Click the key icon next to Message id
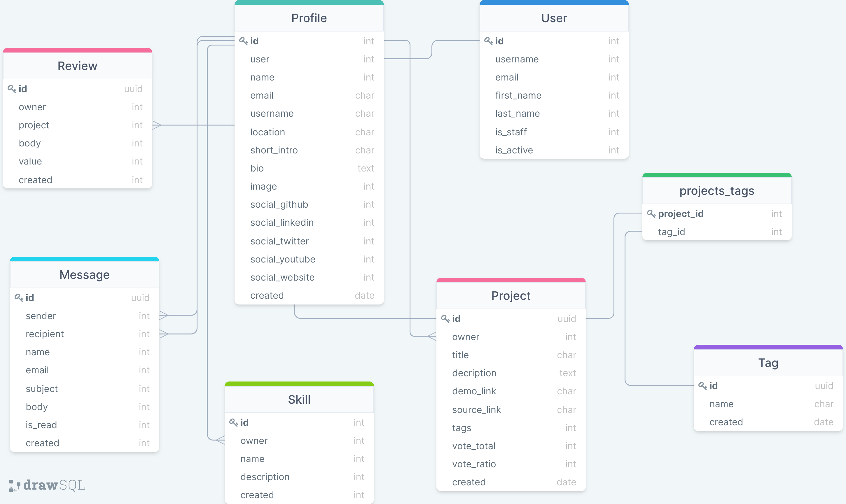The width and height of the screenshot is (846, 504). [x=19, y=297]
